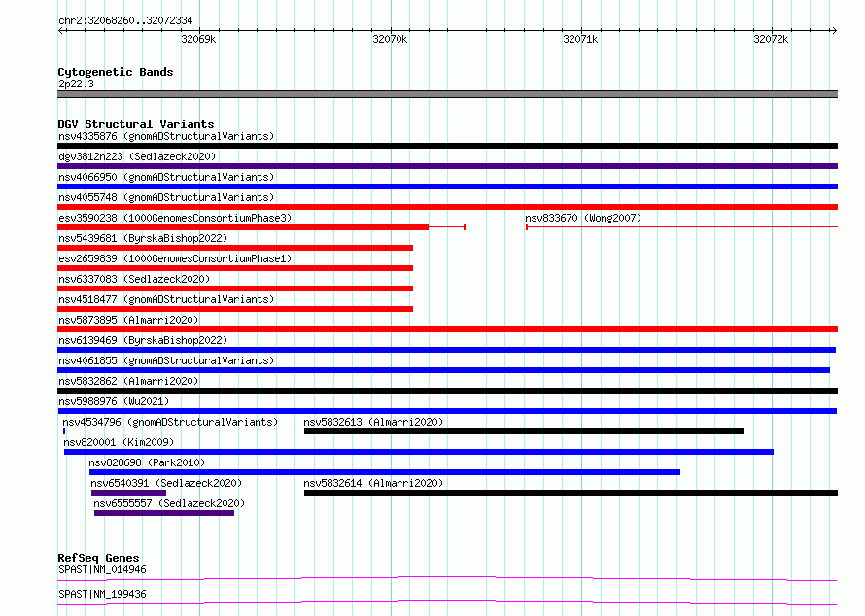Click the thin red line under nsv833670
The width and height of the screenshot is (865, 616).
tap(682, 227)
